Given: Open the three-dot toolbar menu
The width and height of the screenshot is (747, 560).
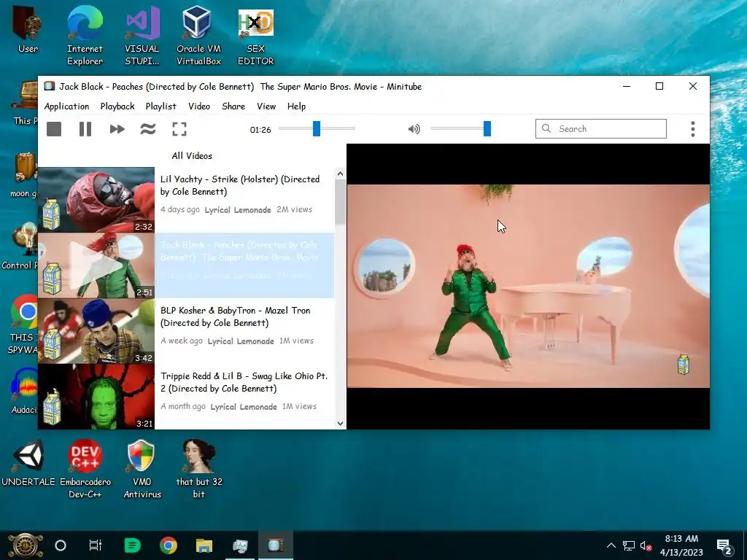Looking at the screenshot, I should (x=693, y=129).
